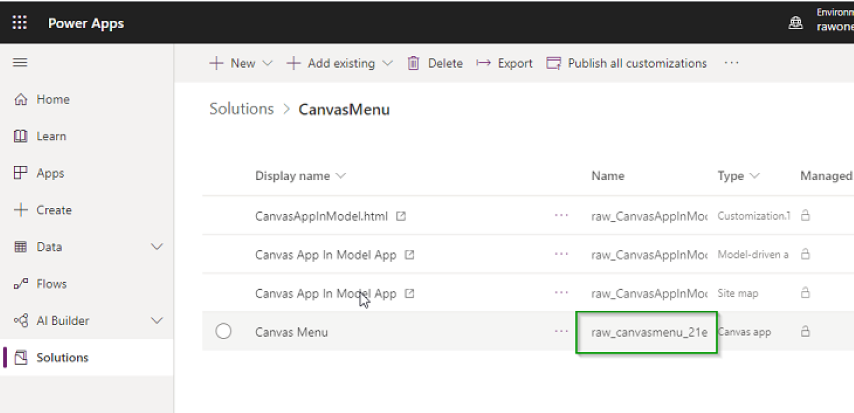This screenshot has width=854, height=413.
Task: Go to Learn in the sidebar
Action: click(x=51, y=136)
